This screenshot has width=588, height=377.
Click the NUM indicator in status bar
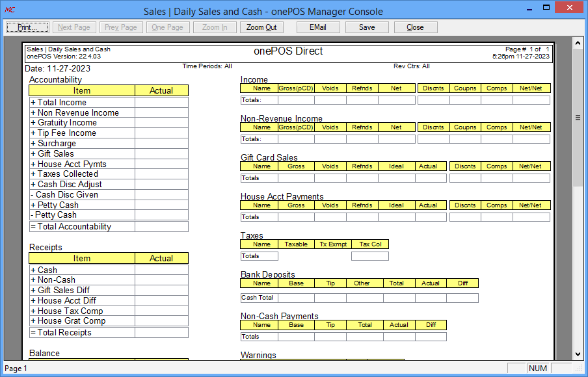pos(538,369)
